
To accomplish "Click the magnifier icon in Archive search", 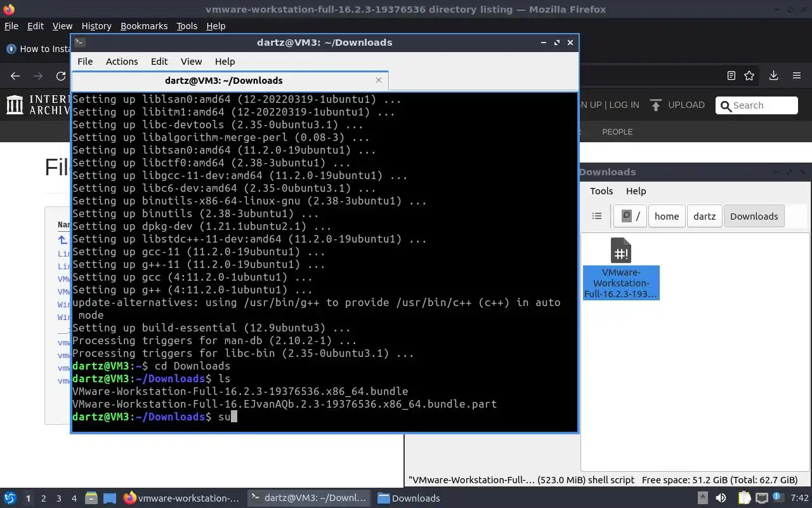I will (x=726, y=106).
